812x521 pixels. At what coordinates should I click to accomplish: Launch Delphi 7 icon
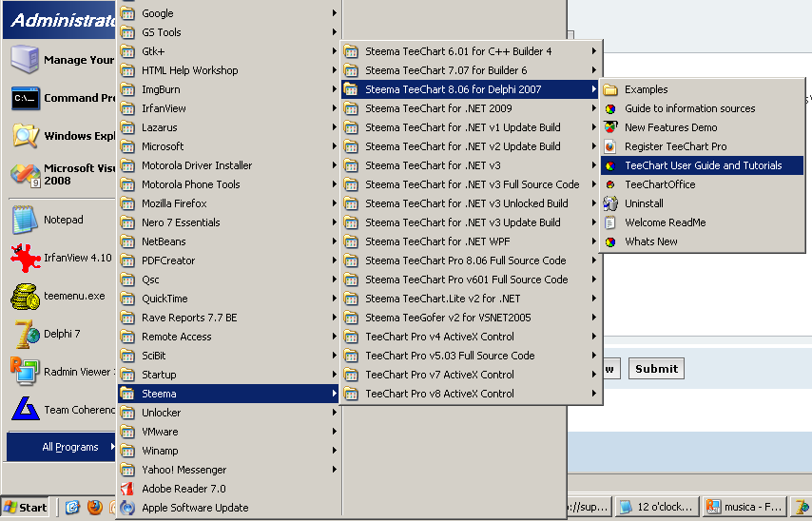click(25, 334)
